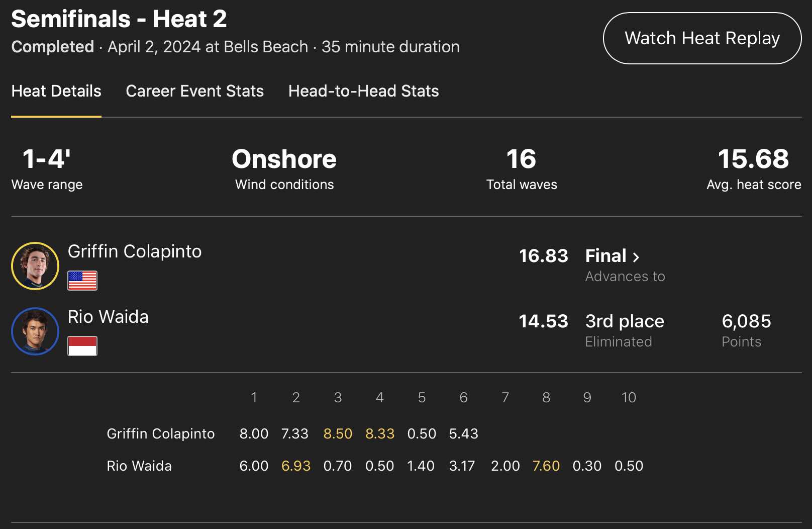Viewport: 812px width, 529px height.
Task: Click the 3rd place result label
Action: pos(625,321)
